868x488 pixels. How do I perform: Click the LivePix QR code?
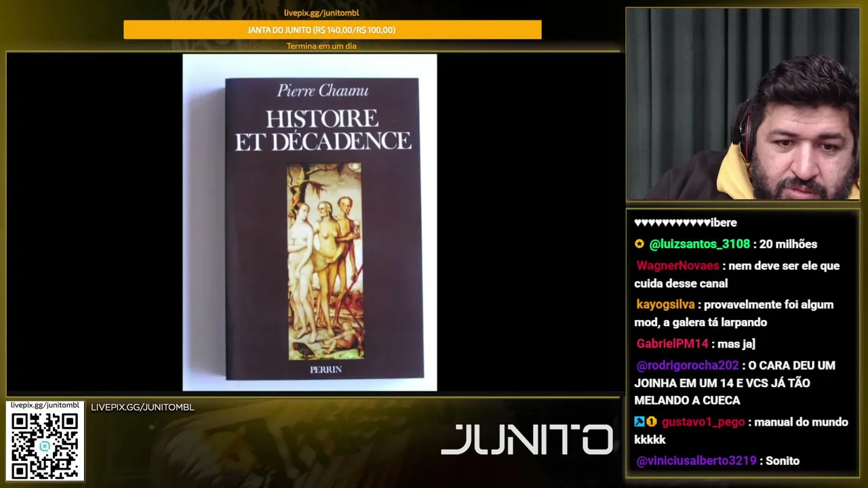tap(45, 445)
